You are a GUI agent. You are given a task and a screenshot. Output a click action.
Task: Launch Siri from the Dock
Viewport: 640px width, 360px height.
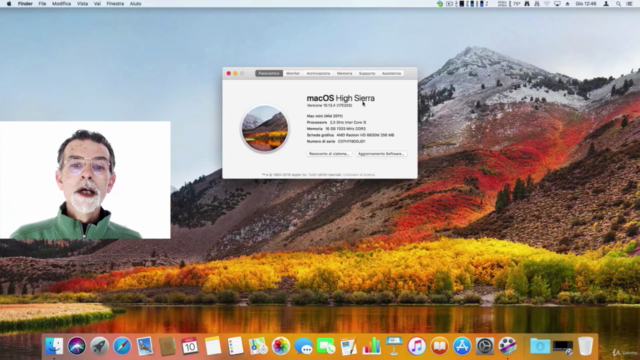(77, 347)
